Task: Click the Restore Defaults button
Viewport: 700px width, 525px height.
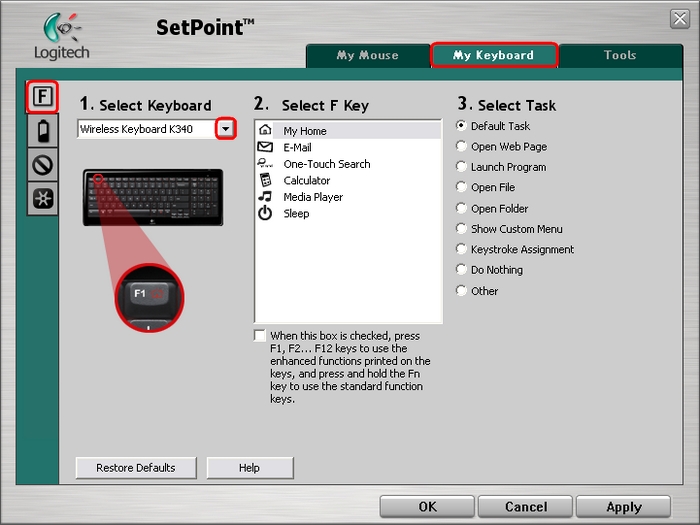Action: point(136,468)
